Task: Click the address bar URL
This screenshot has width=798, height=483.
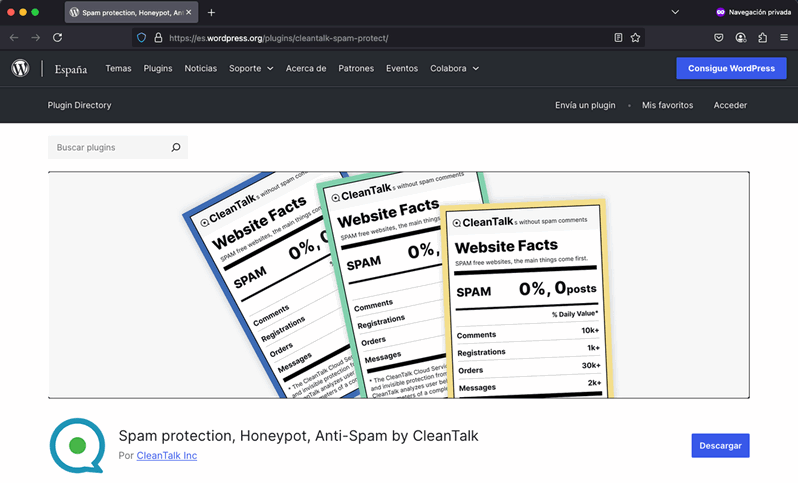Action: click(278, 38)
